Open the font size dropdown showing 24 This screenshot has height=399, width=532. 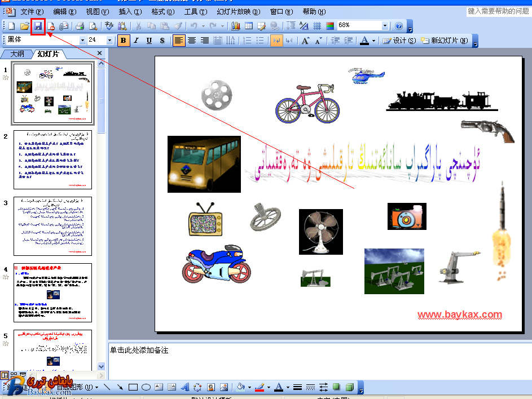109,41
